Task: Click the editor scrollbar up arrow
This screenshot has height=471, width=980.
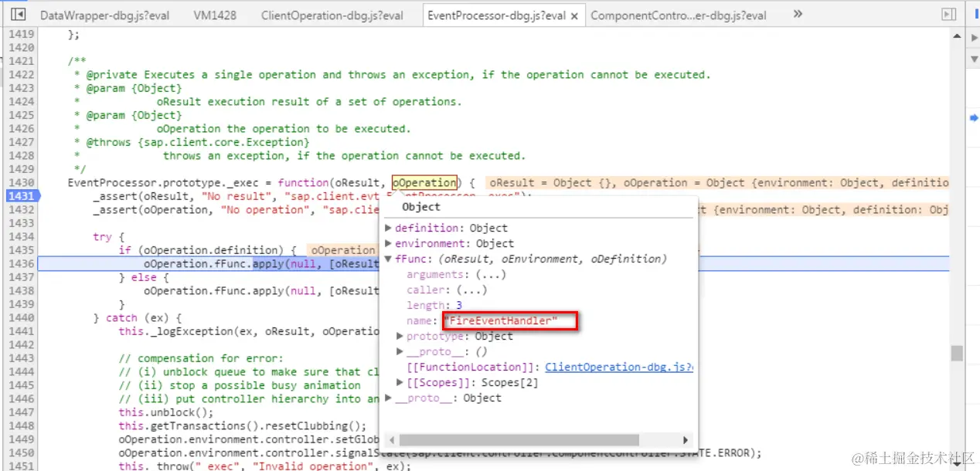Action: (x=957, y=36)
